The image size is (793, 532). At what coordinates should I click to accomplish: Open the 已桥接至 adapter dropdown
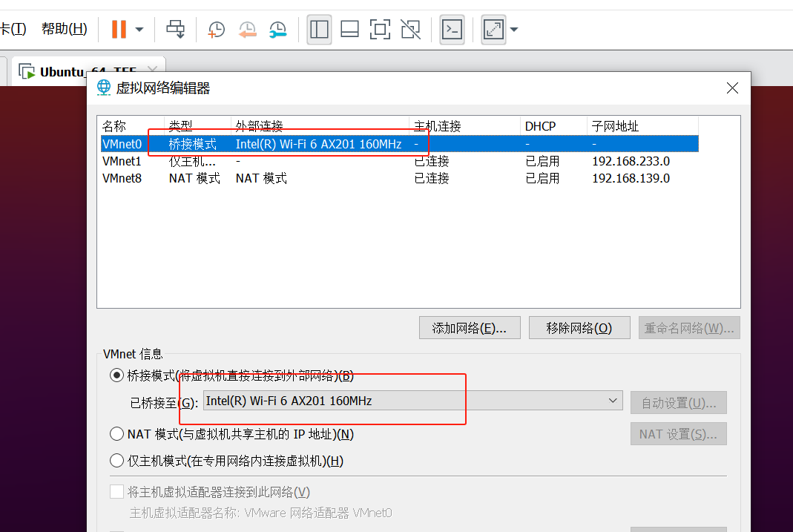point(412,401)
